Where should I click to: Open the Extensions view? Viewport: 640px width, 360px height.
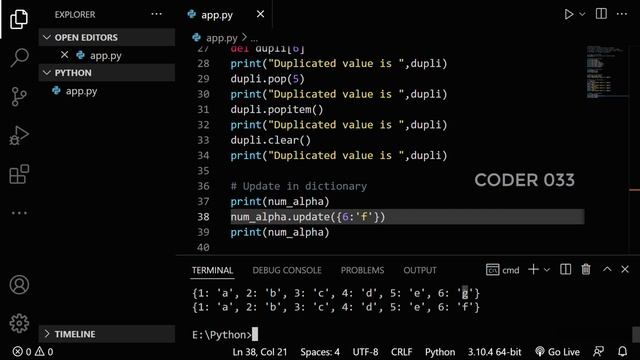[x=19, y=174]
